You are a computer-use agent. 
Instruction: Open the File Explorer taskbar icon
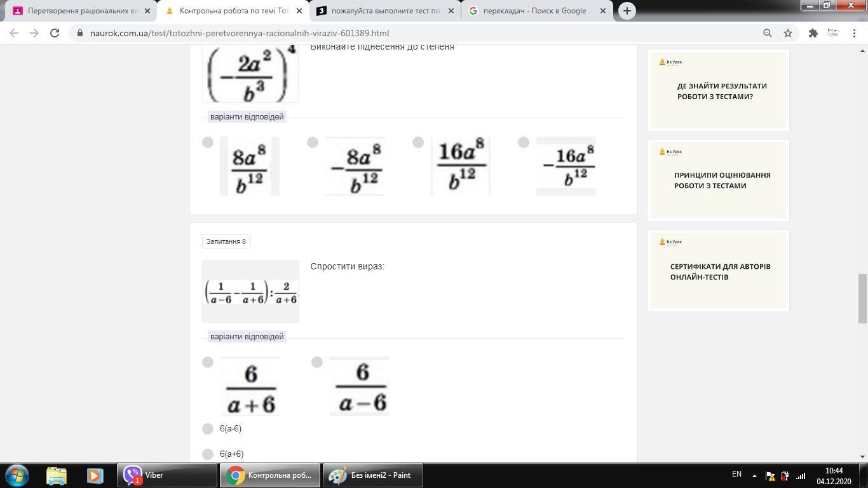(57, 475)
